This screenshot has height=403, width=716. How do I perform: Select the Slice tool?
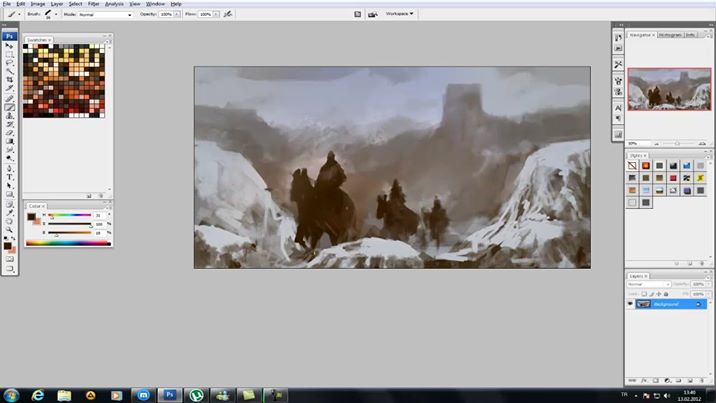point(10,88)
